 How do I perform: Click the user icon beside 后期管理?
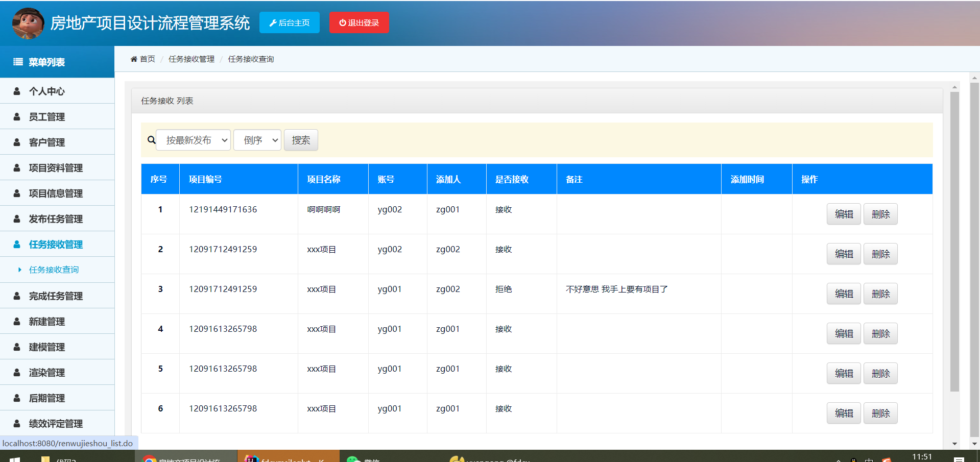coord(17,398)
